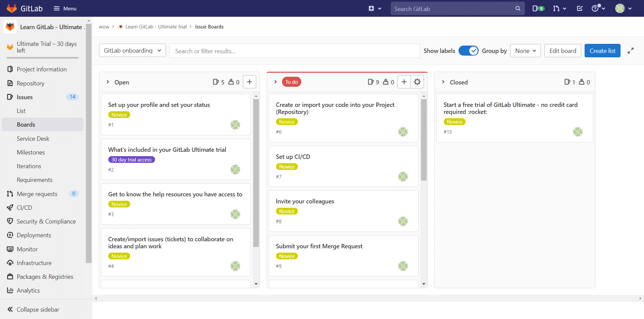Image resolution: width=644 pixels, height=319 pixels.
Task: Open issue 'Invite your colleagues'
Action: pos(305,201)
